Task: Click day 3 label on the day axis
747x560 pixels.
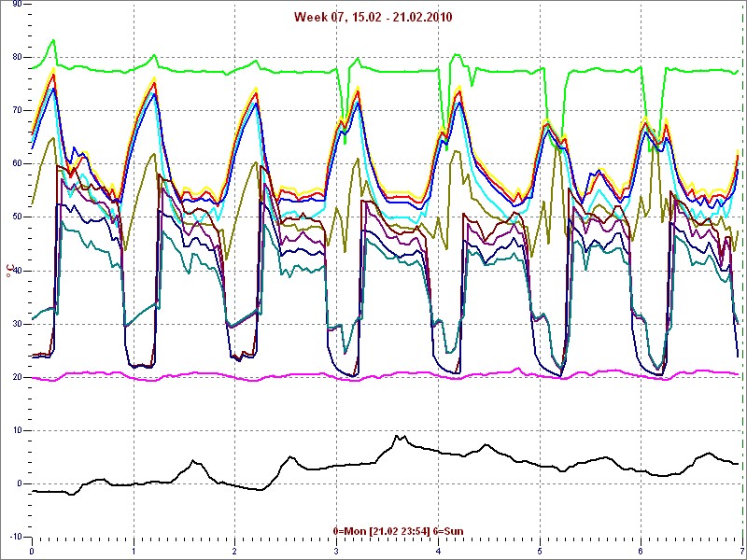Action: tap(337, 551)
